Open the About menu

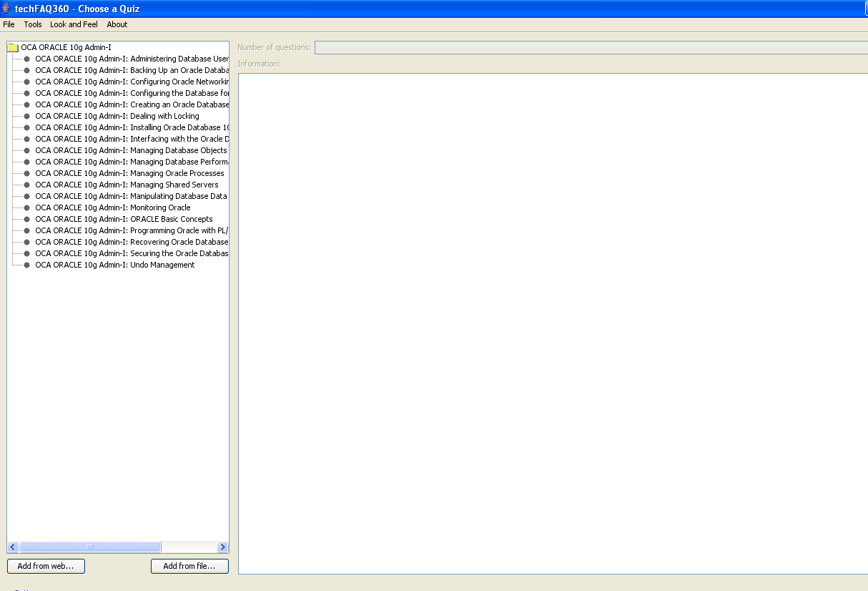pyautogui.click(x=117, y=24)
